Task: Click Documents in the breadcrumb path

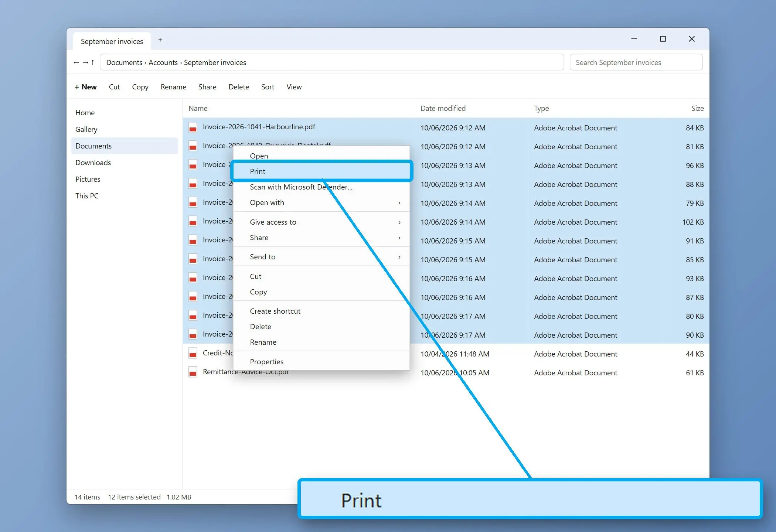Action: 124,62
